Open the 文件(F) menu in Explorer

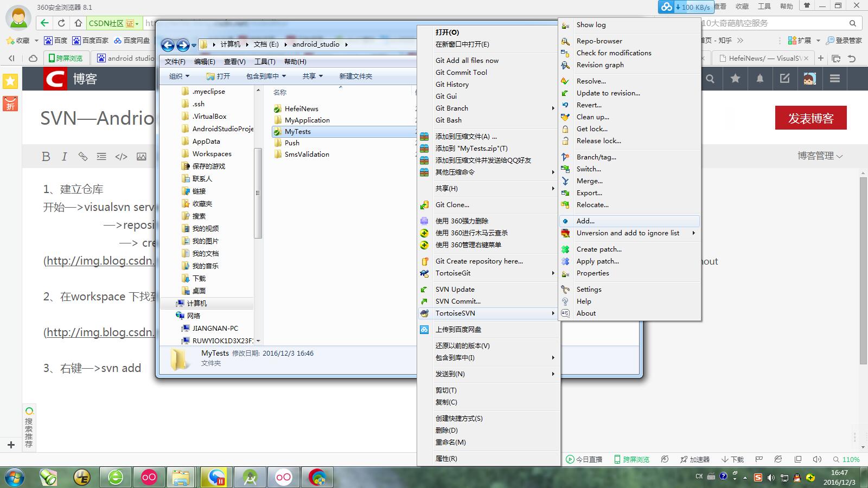(x=175, y=62)
